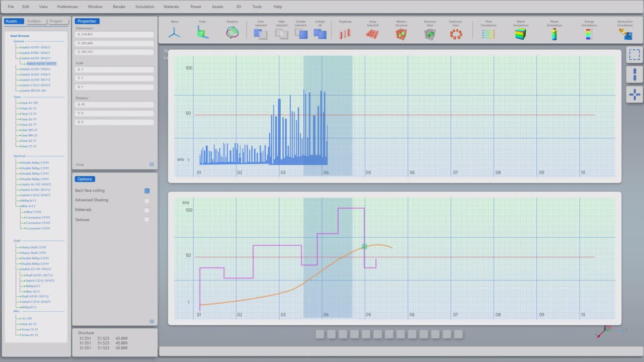Enable Advanced Shading
The image size is (644, 362).
147,200
